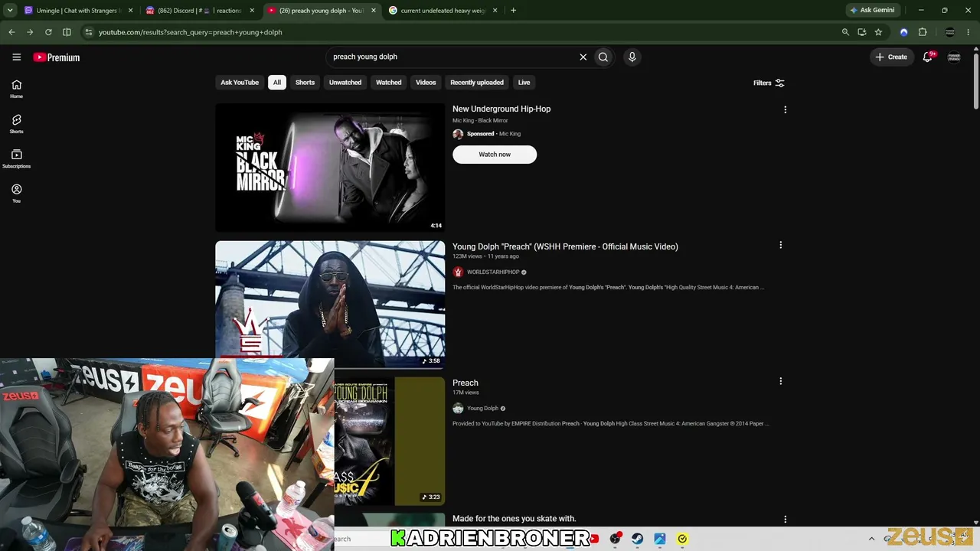Open the Mic King sponsor avatar

[458, 134]
